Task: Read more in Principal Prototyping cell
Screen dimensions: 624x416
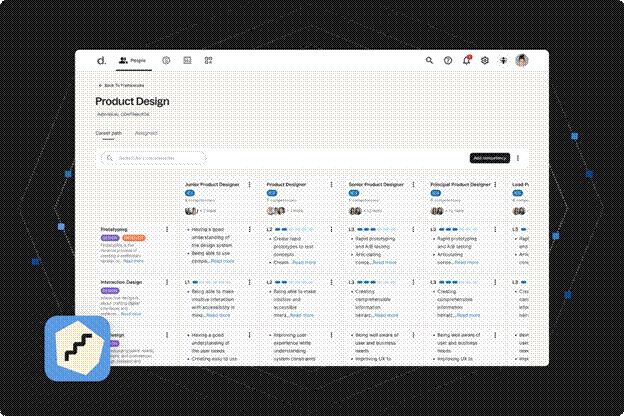Action: pyautogui.click(x=466, y=262)
